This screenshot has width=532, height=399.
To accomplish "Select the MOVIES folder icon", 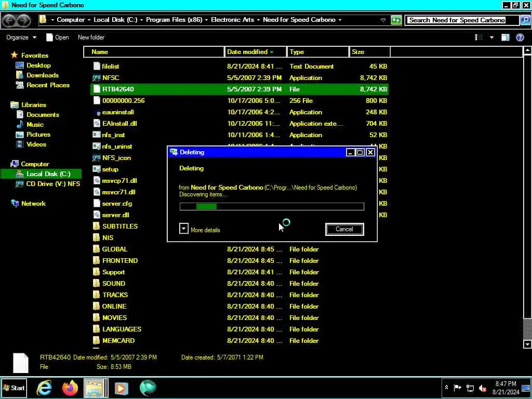I will [97, 318].
